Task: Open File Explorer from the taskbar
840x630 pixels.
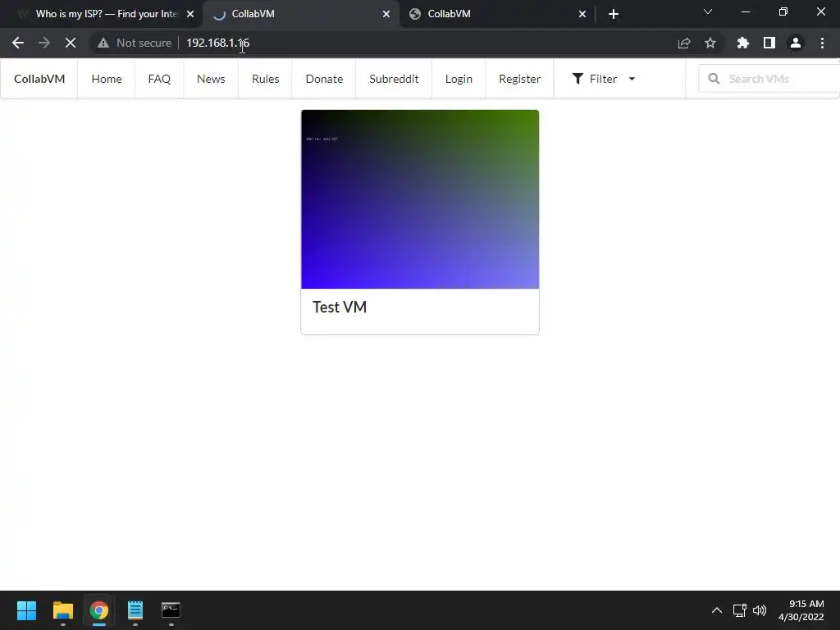Action: pos(62,610)
